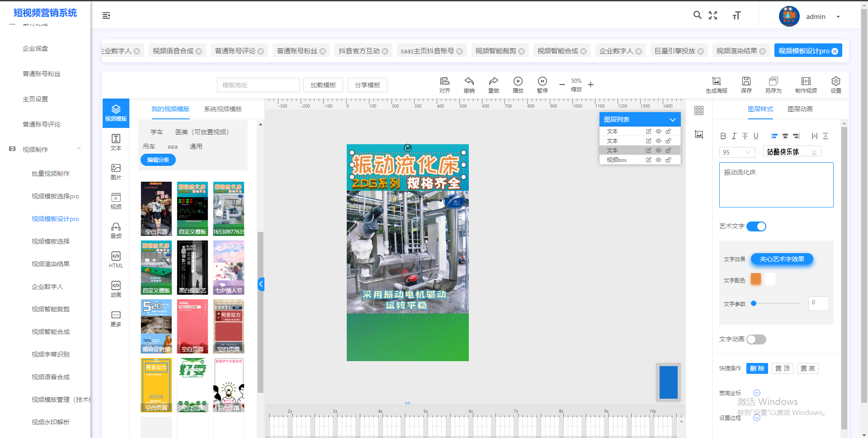Redo with the 重做 icon
868x438 pixels.
[493, 85]
